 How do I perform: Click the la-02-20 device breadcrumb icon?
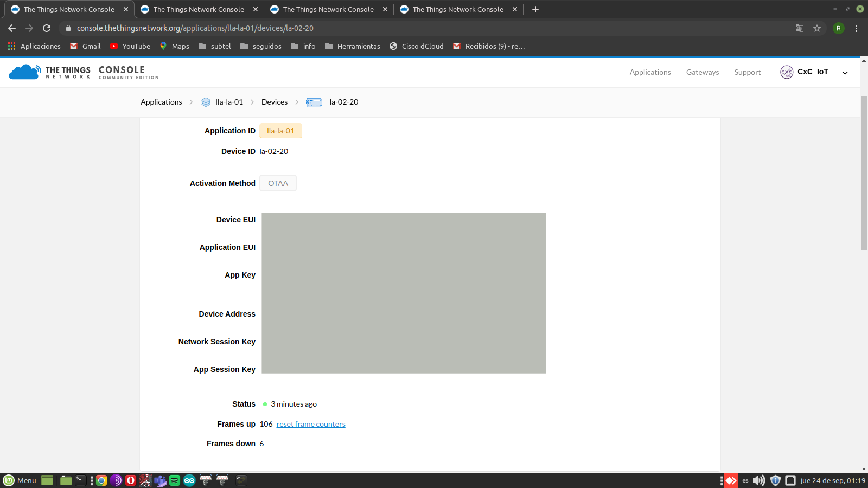[x=314, y=102]
